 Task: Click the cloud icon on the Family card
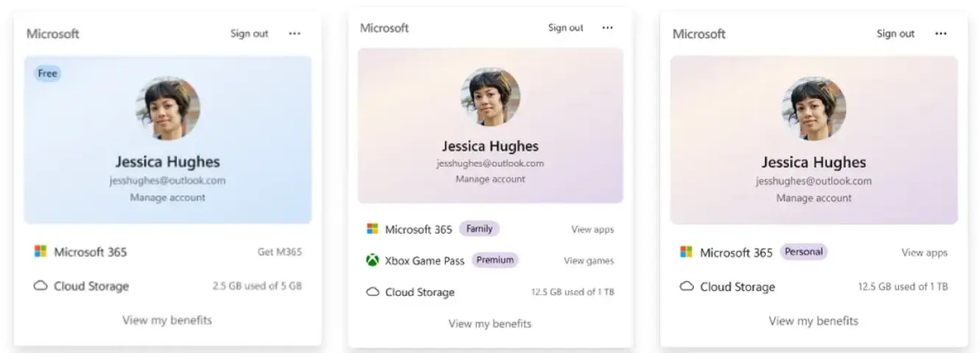pyautogui.click(x=373, y=292)
